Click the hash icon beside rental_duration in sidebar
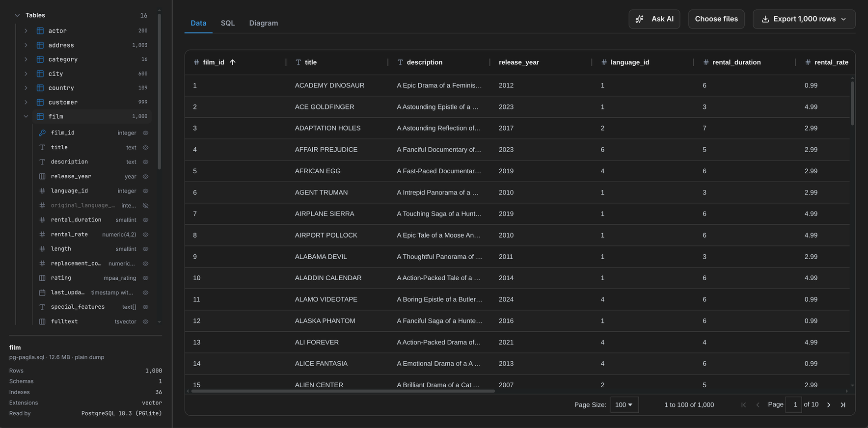868x428 pixels. pos(42,220)
